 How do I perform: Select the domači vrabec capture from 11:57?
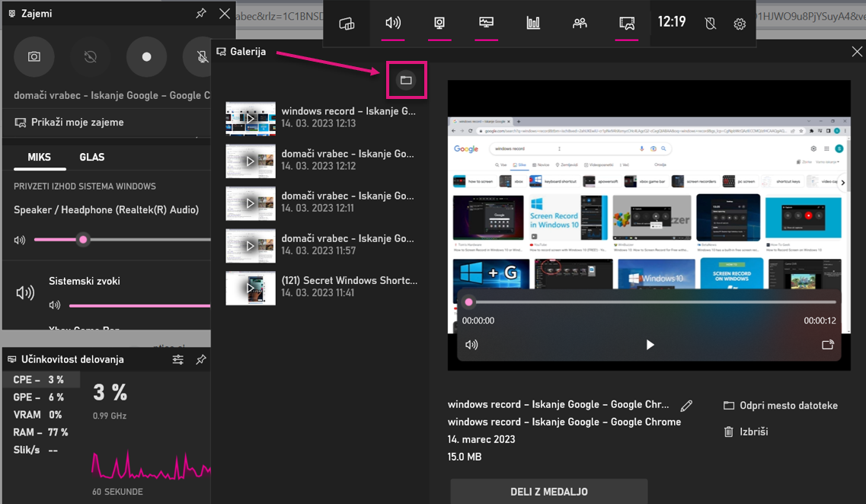pos(321,245)
